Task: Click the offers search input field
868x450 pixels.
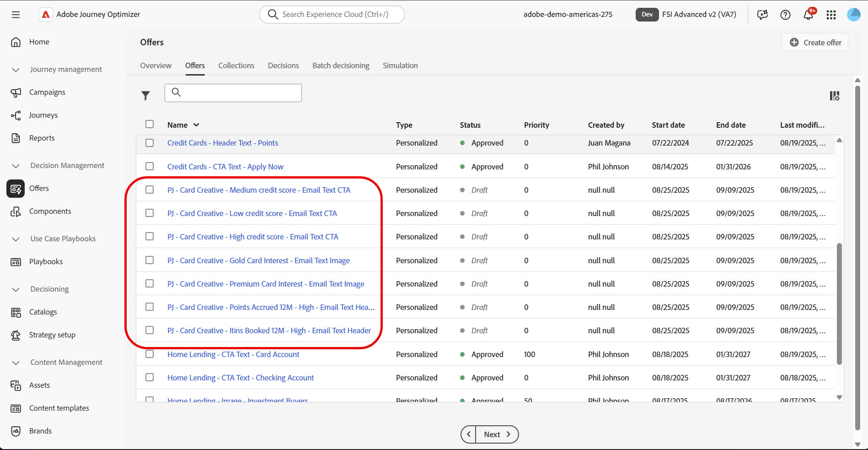Action: coord(233,93)
